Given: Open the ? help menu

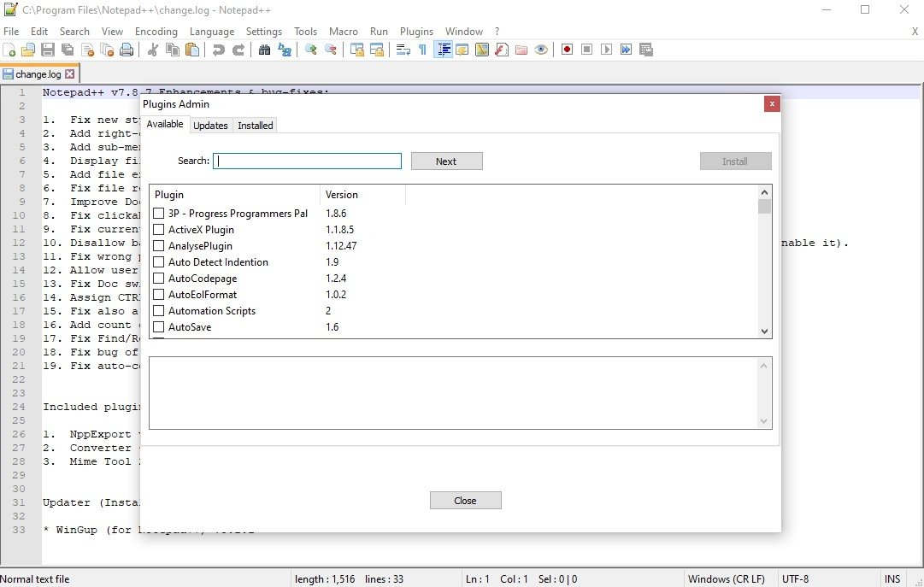Looking at the screenshot, I should 497,32.
